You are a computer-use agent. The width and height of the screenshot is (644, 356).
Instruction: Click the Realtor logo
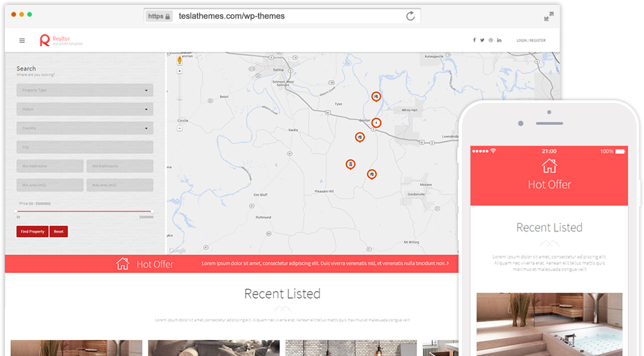(61, 40)
